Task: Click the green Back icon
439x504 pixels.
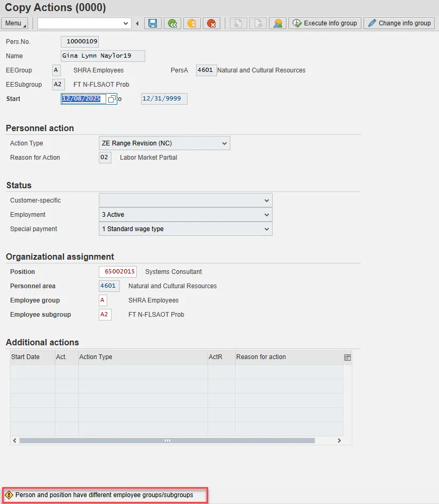Action: tap(172, 23)
